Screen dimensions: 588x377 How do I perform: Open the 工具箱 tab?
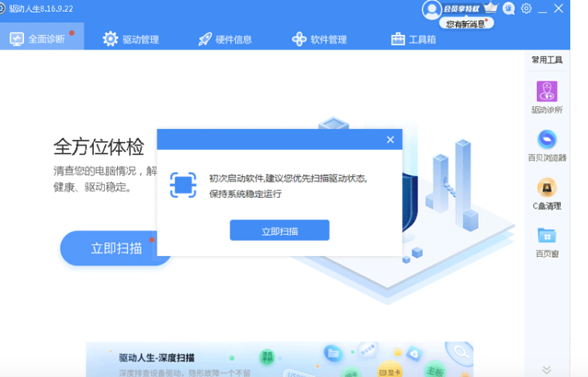(x=413, y=39)
